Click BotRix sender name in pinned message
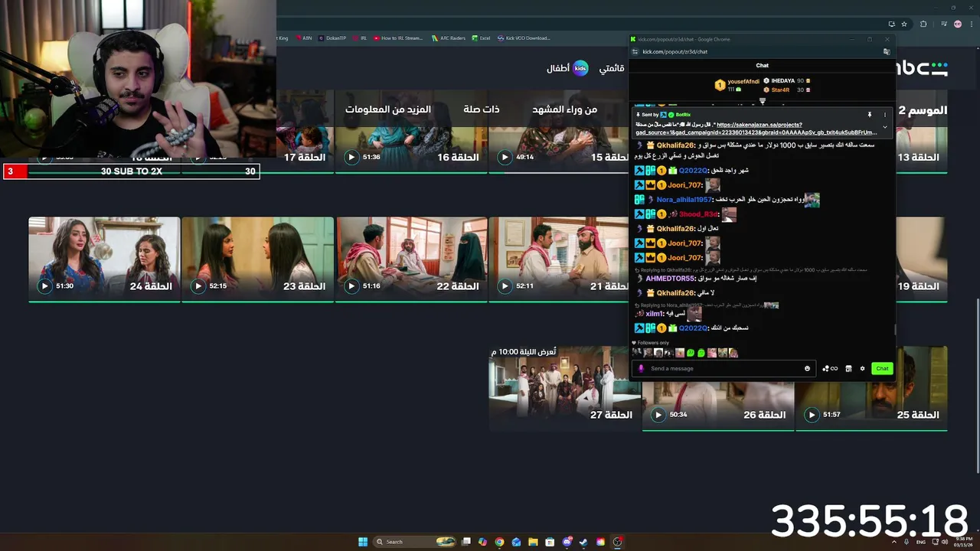This screenshot has height=551, width=980. coord(683,115)
